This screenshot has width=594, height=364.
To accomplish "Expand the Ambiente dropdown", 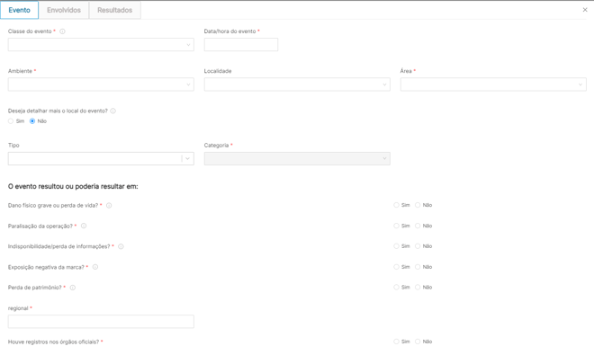I will coord(101,84).
